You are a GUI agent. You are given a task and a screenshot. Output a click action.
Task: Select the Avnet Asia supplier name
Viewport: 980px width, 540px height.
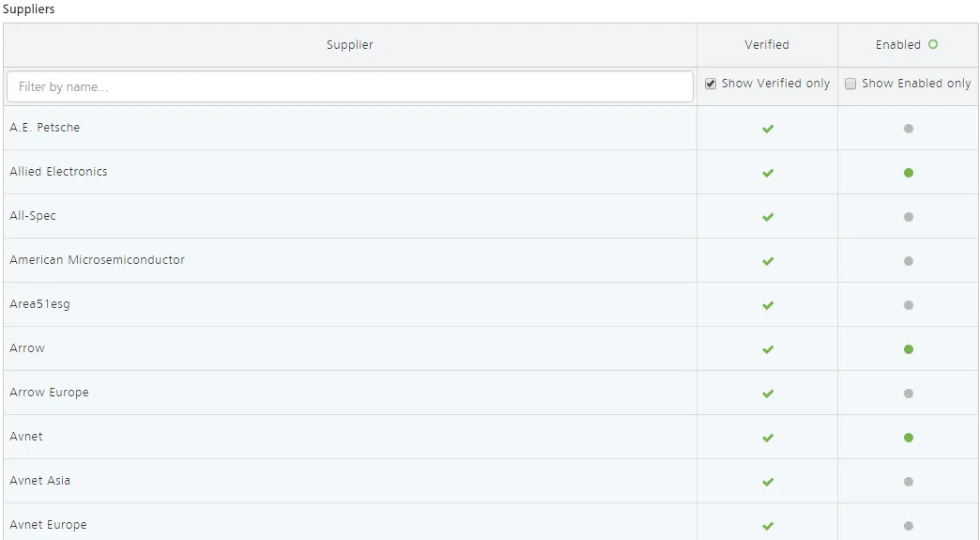click(40, 481)
